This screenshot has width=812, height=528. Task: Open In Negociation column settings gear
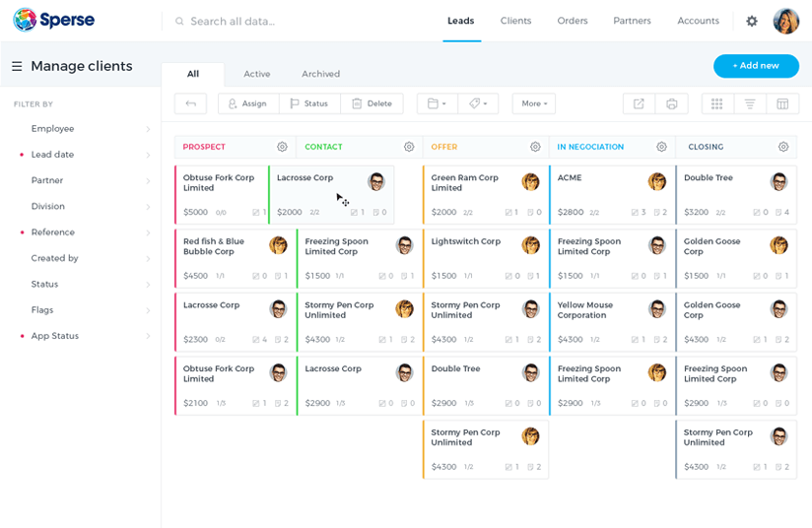click(x=662, y=147)
